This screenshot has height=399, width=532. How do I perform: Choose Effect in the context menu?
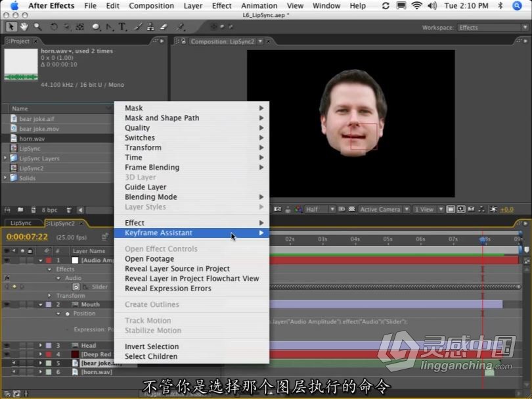tap(192, 223)
